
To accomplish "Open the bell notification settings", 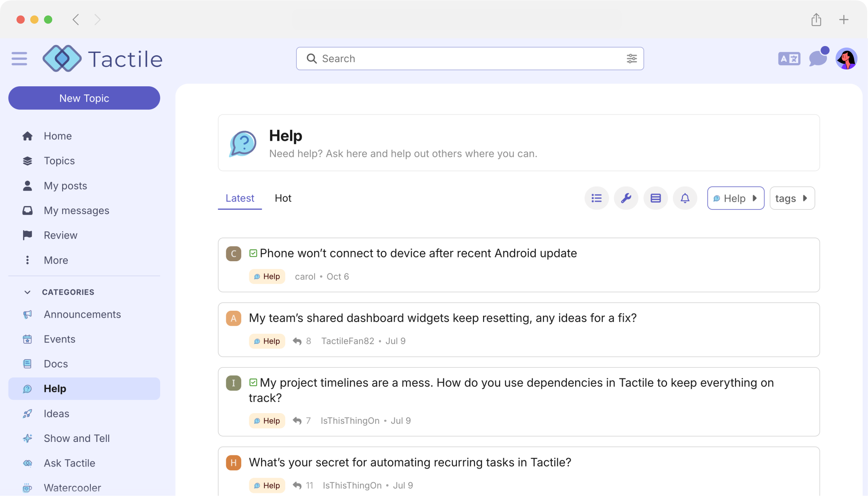I will click(685, 198).
